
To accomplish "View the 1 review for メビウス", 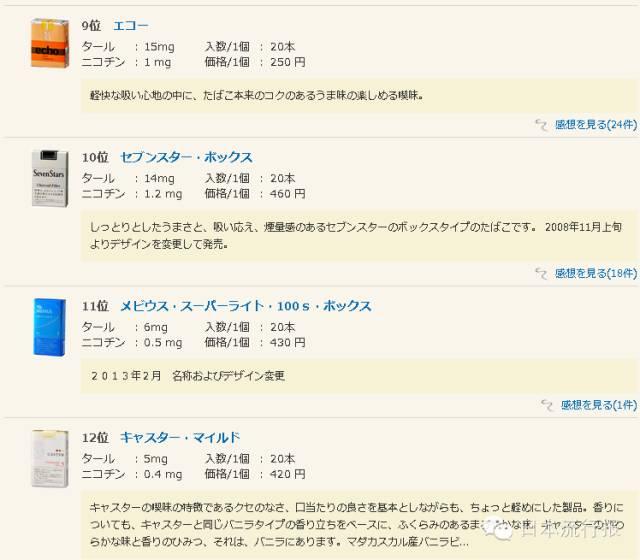I will click(x=598, y=405).
